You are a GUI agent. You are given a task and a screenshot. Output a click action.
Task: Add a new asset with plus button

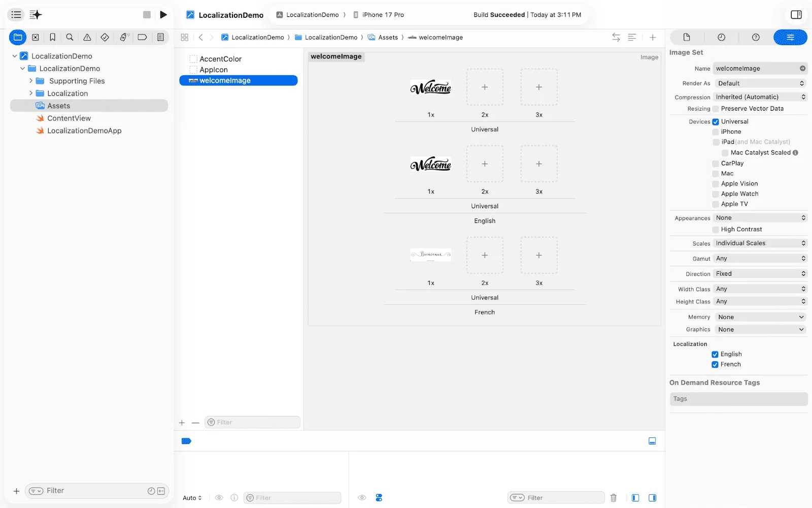point(182,422)
